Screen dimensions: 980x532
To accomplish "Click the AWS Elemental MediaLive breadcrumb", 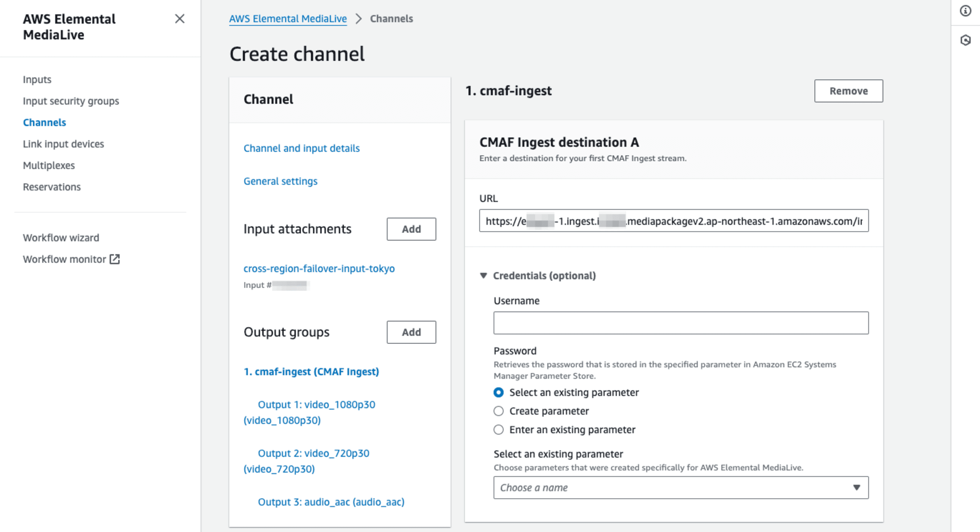I will coord(288,19).
